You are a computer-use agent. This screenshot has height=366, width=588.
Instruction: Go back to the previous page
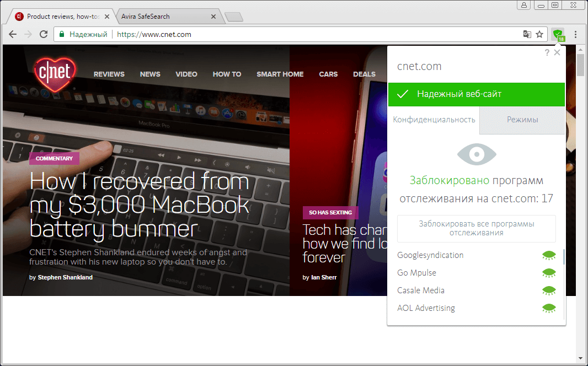click(13, 35)
